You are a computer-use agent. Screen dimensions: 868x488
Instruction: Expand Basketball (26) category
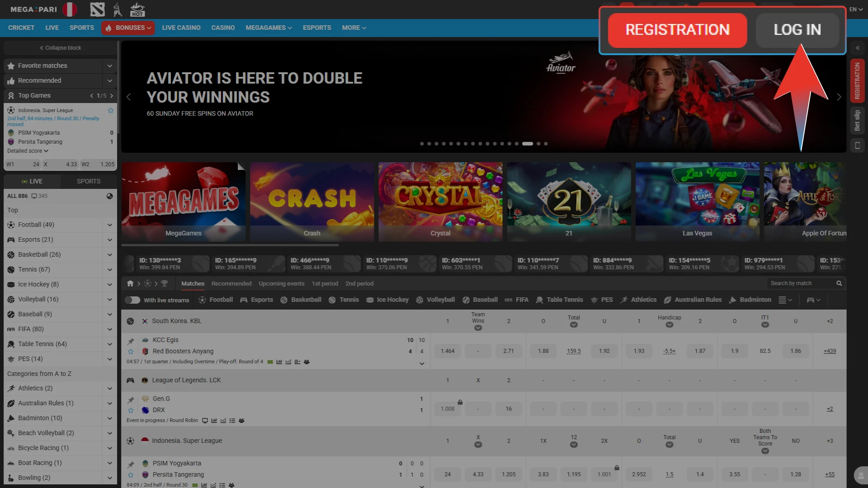109,255
